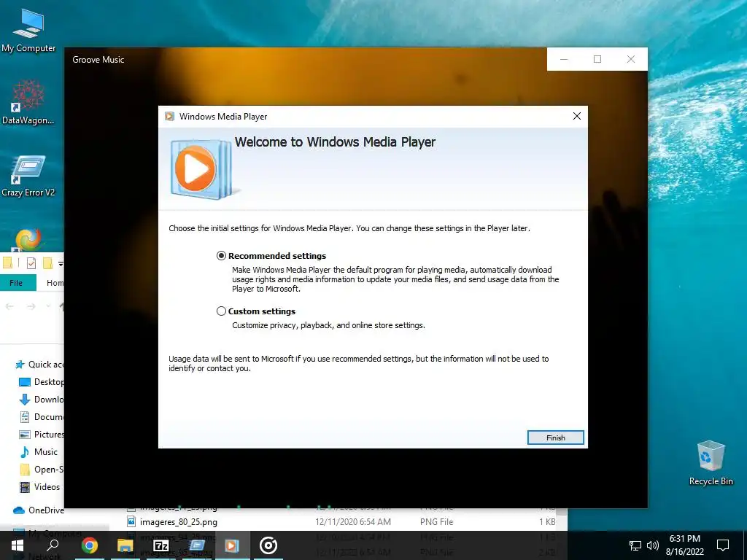The height and width of the screenshot is (560, 747).
Task: Select Quick access in Explorer sidebar
Action: click(39, 365)
